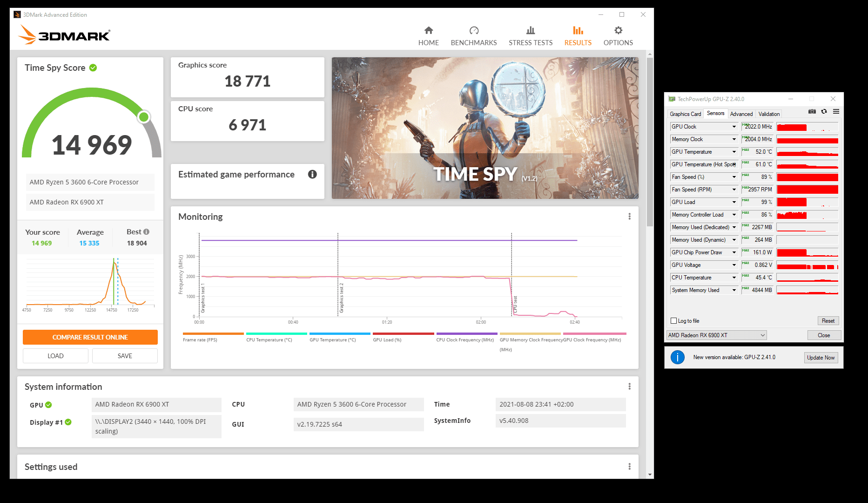
Task: Open the Fan Speed (%) sensor dropdown
Action: coord(734,177)
